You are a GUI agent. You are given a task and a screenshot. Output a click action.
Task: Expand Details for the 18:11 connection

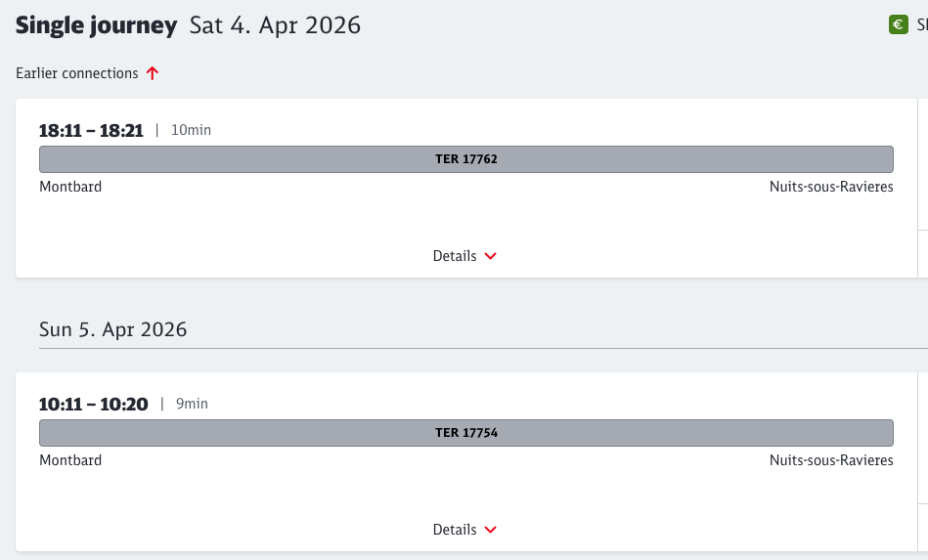[455, 256]
